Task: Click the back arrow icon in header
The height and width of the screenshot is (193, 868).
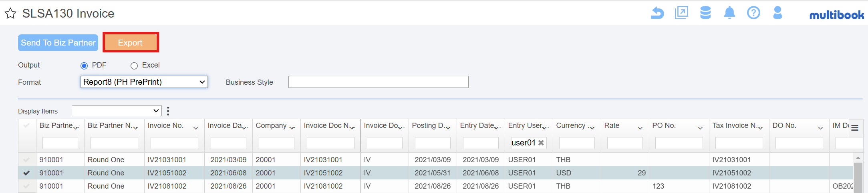Action: (657, 13)
